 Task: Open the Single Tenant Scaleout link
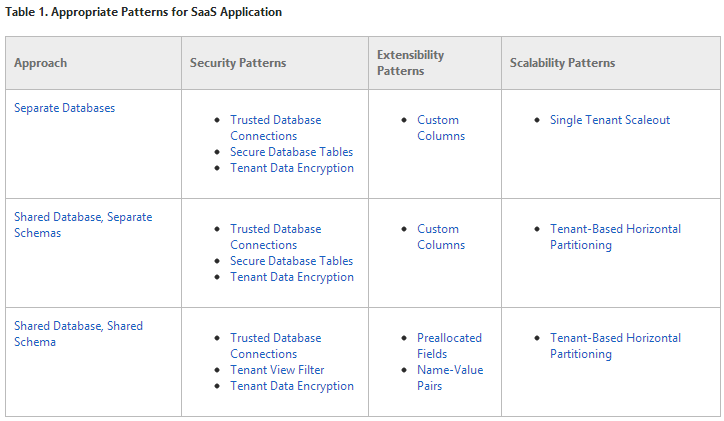tap(609, 120)
